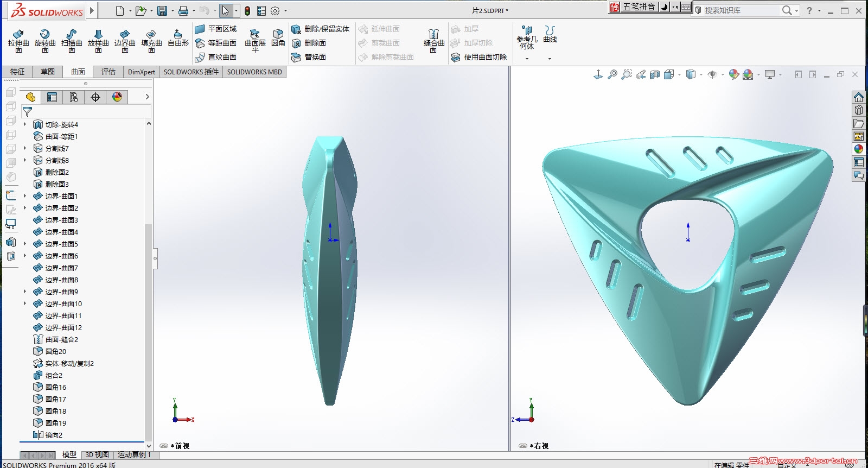Image resolution: width=868 pixels, height=468 pixels.
Task: Open the DisplayManager tab
Action: point(117,97)
